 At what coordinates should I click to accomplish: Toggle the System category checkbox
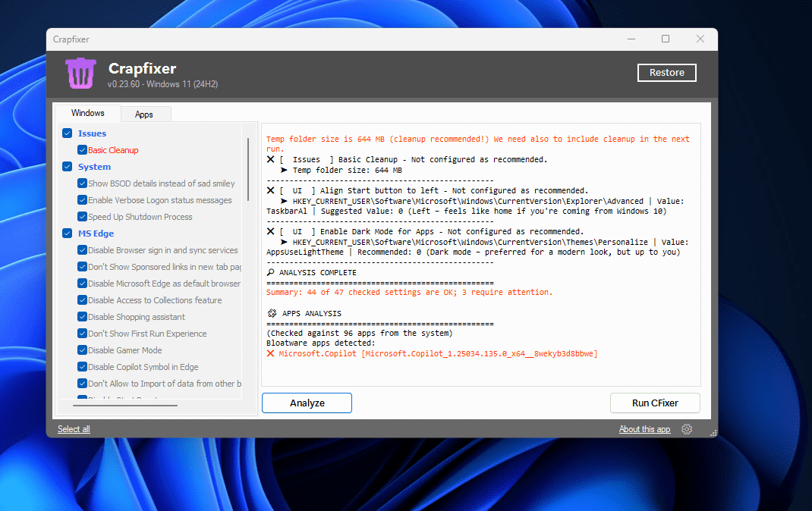point(68,167)
